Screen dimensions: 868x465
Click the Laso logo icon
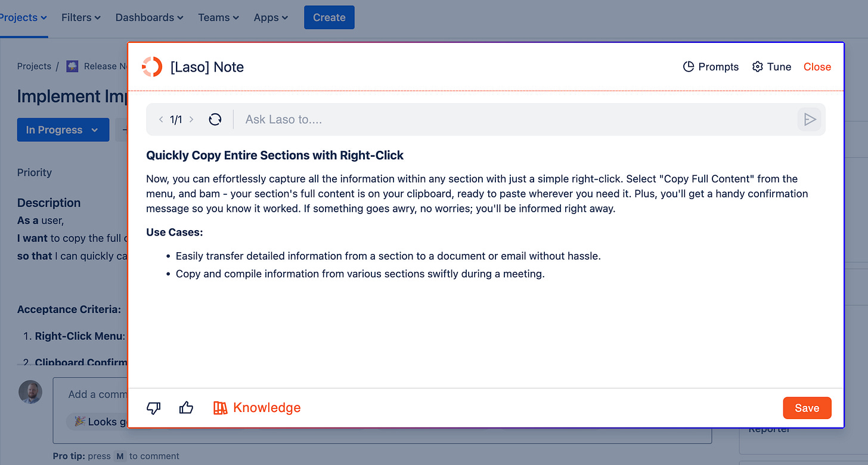(x=152, y=67)
